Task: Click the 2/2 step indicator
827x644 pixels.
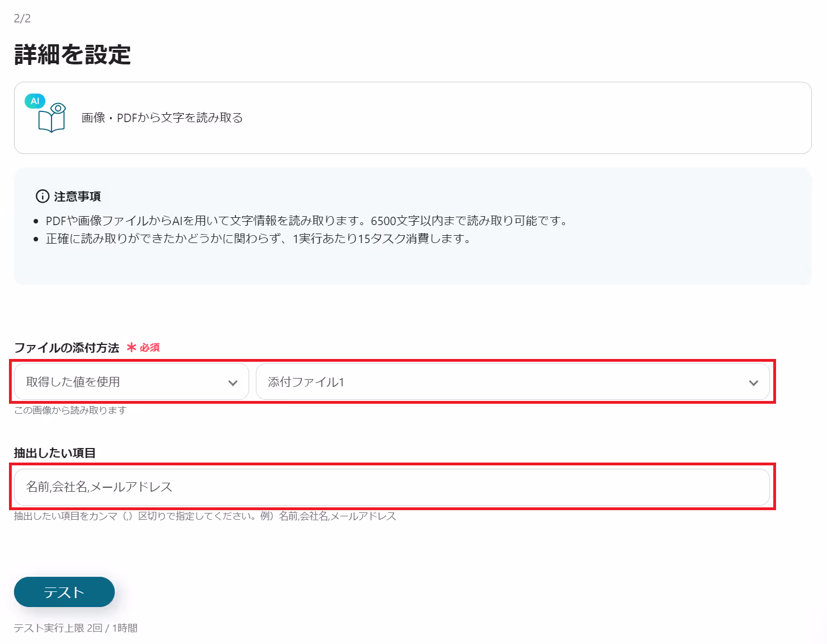Action: coord(22,18)
